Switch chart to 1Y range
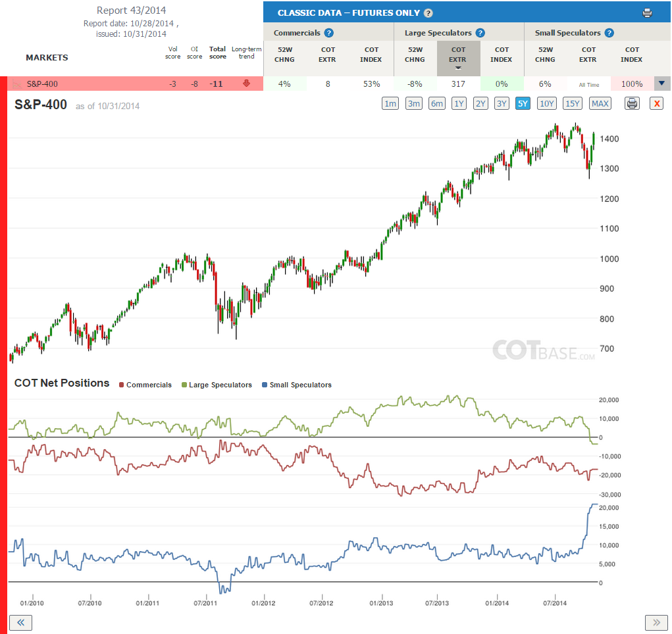Screen dimensions: 672x634 (x=459, y=104)
